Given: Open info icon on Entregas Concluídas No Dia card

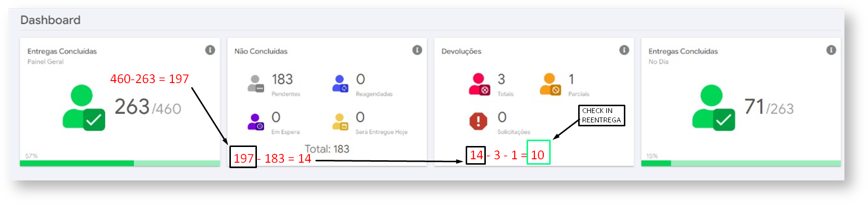Looking at the screenshot, I should click(x=831, y=50).
